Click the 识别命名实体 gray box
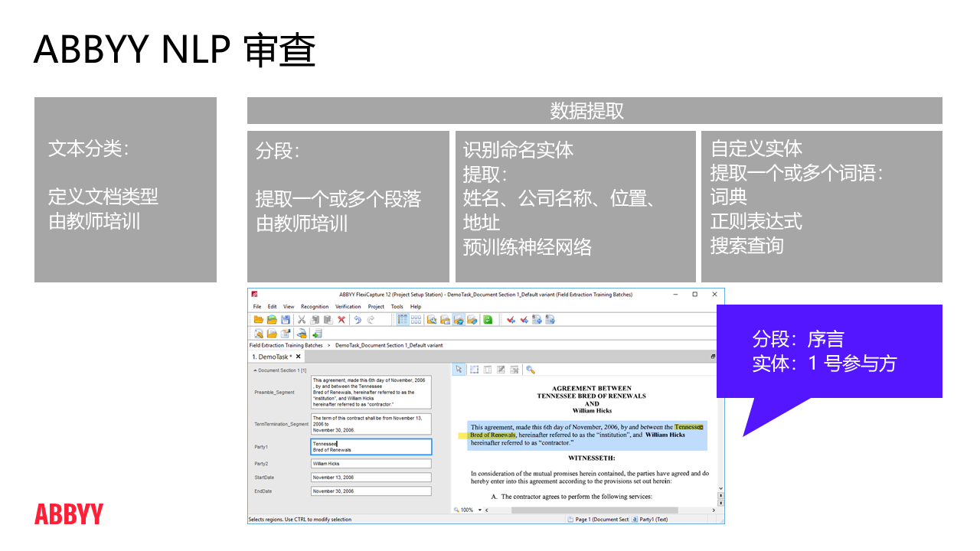 (x=575, y=207)
